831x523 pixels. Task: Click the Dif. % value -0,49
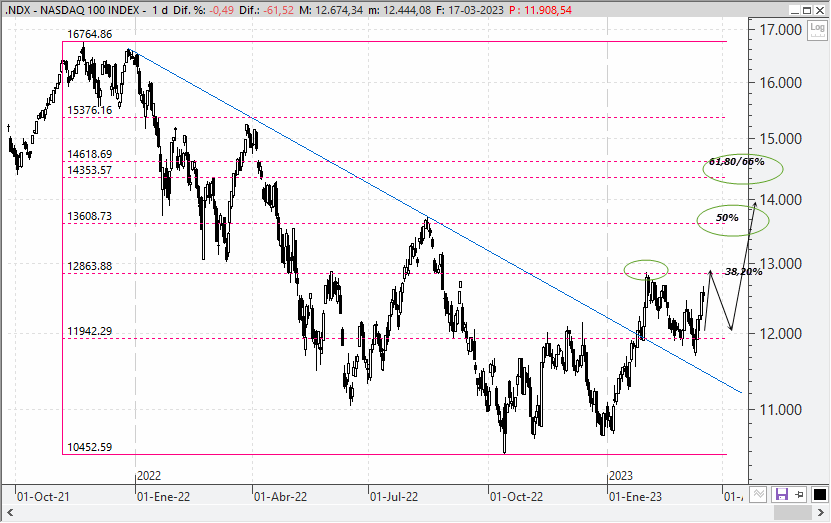pos(224,10)
